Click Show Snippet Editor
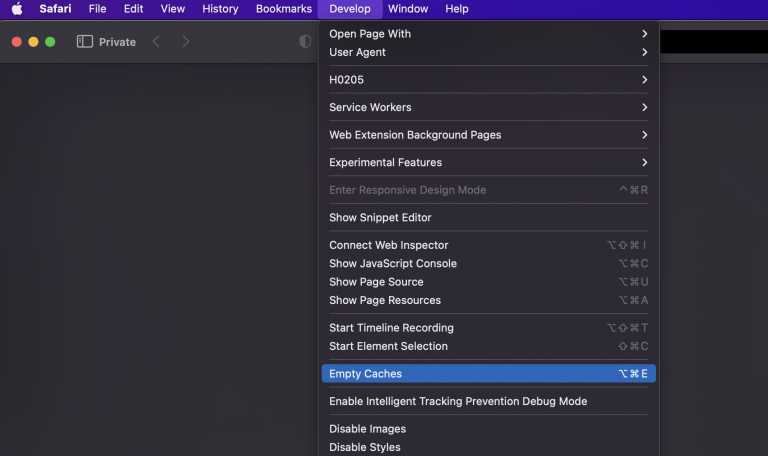Image resolution: width=768 pixels, height=456 pixels. 381,217
